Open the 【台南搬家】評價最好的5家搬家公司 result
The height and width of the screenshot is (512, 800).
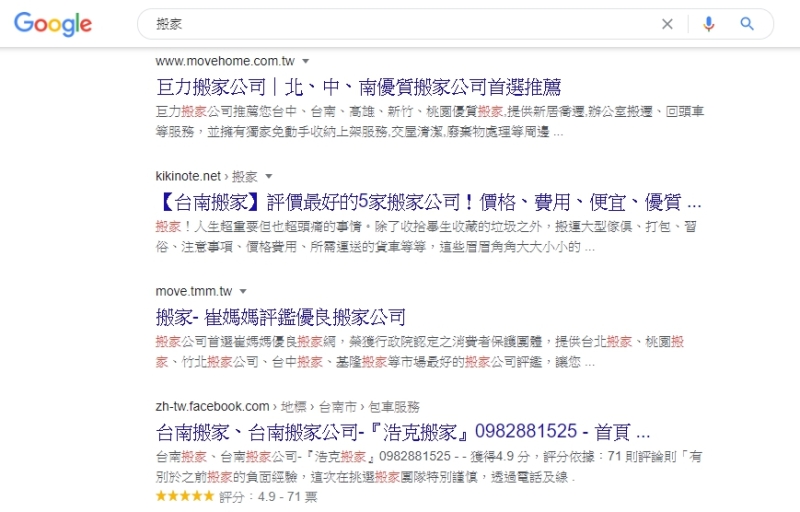[x=429, y=202]
